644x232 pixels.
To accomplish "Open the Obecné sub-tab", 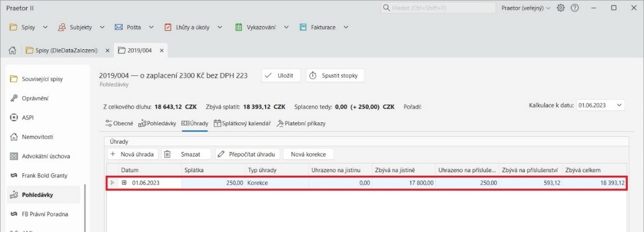I will [119, 124].
